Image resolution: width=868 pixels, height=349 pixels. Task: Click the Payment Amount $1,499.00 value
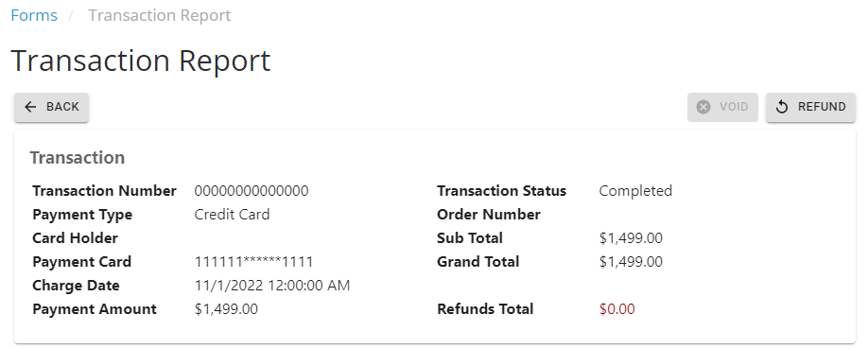coord(226,309)
